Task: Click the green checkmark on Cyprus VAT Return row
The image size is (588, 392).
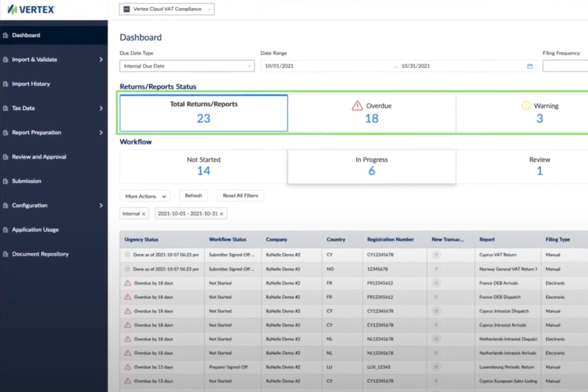Action: (x=127, y=255)
